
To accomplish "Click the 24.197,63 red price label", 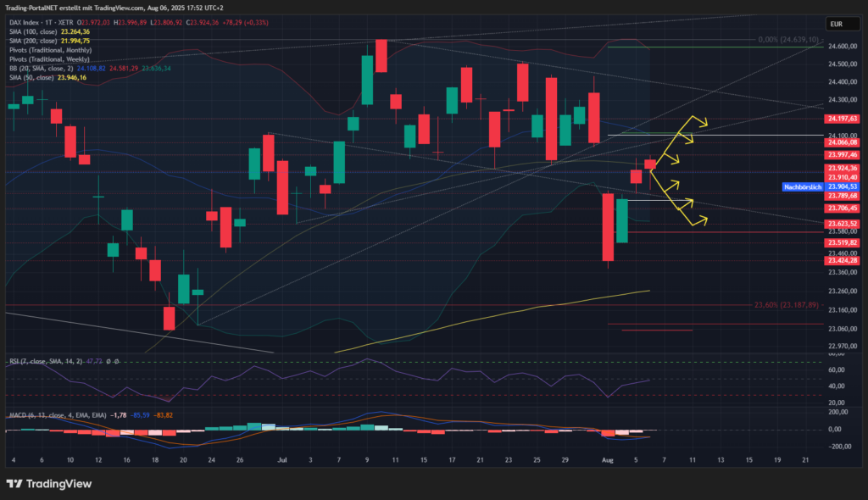I will [843, 119].
